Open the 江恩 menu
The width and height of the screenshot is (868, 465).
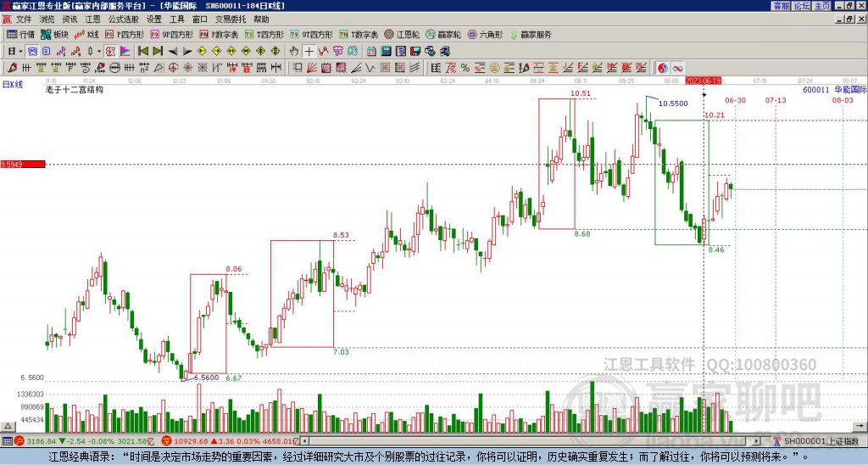[92, 20]
